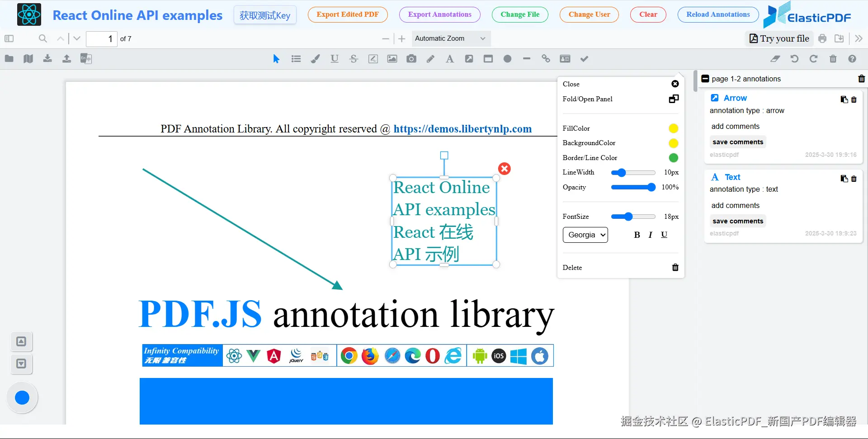Click the Opacity slider track
The image size is (868, 439).
pyautogui.click(x=633, y=187)
